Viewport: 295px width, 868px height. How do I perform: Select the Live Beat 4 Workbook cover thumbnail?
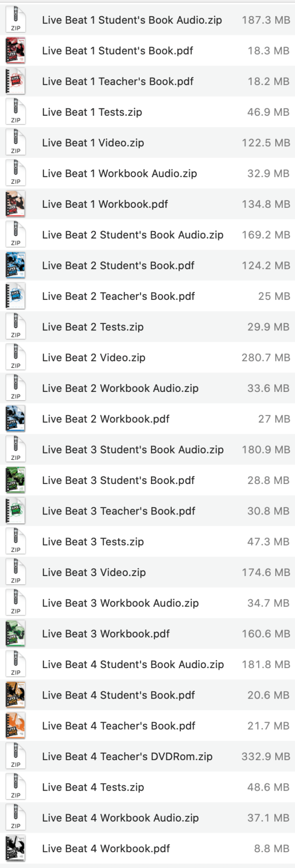tap(15, 848)
